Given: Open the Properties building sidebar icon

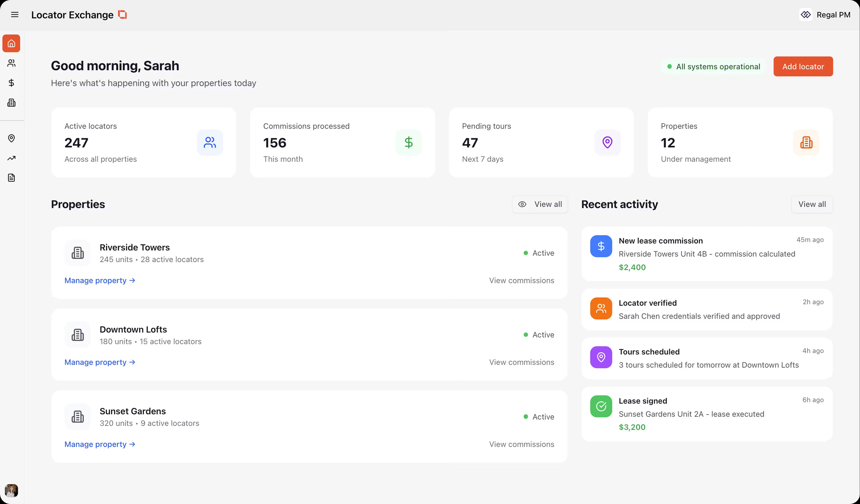Looking at the screenshot, I should pyautogui.click(x=11, y=103).
